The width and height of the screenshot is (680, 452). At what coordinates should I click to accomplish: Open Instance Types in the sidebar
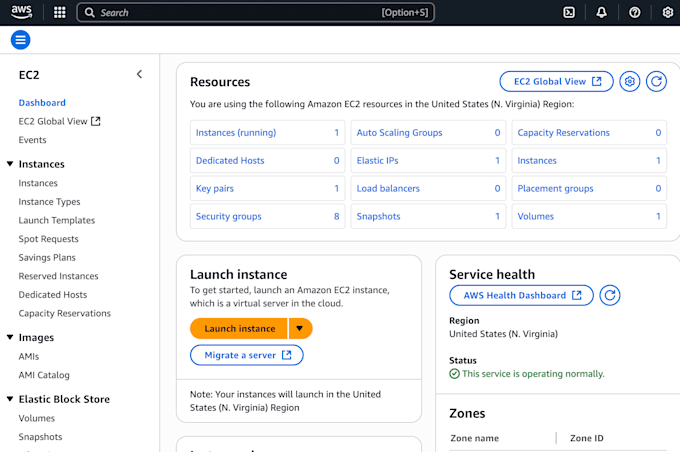tap(49, 202)
